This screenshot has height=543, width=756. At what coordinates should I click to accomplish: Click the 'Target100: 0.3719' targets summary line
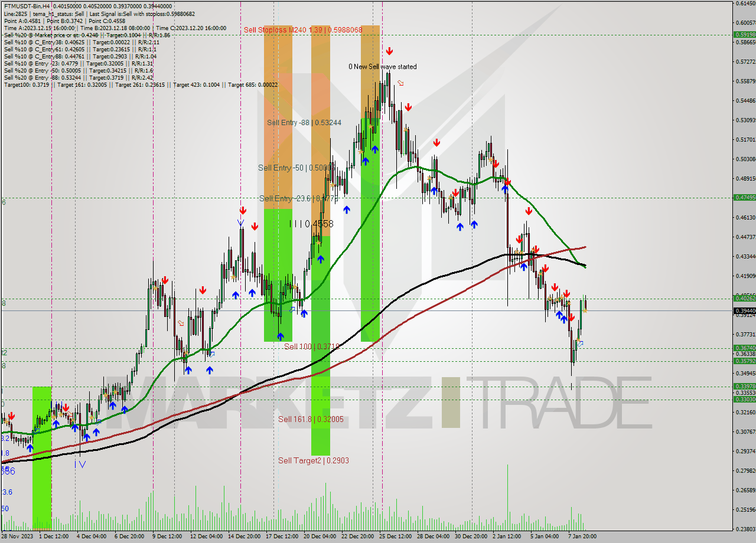click(x=141, y=84)
